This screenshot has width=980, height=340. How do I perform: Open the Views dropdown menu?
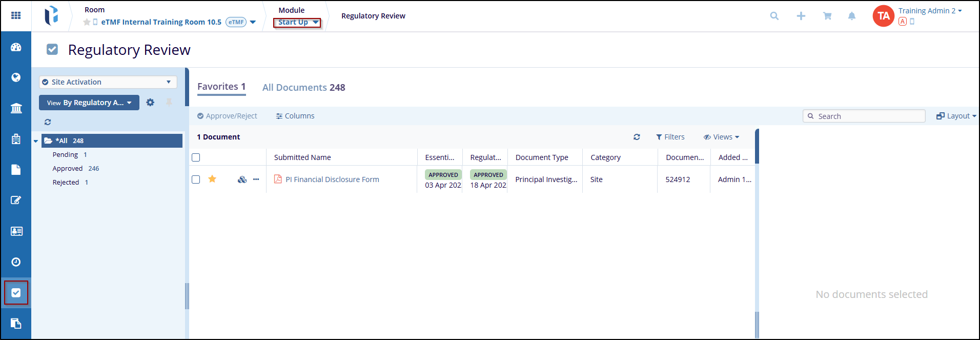click(x=721, y=137)
